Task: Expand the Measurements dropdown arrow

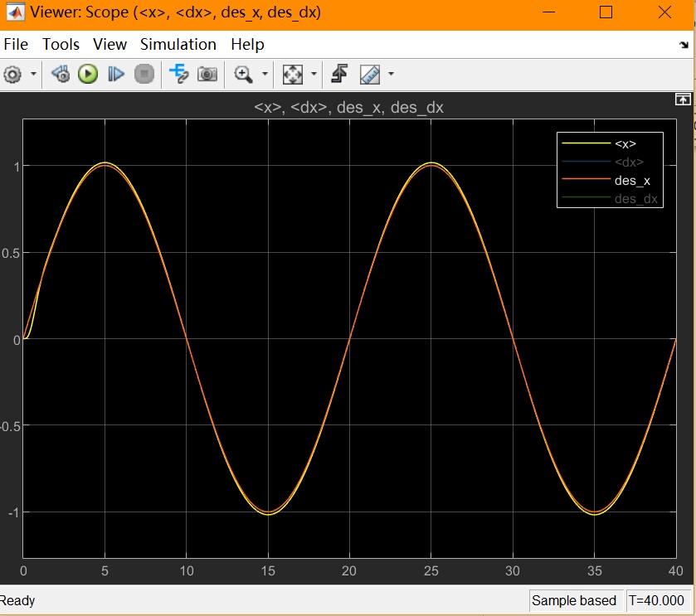Action: click(x=391, y=74)
